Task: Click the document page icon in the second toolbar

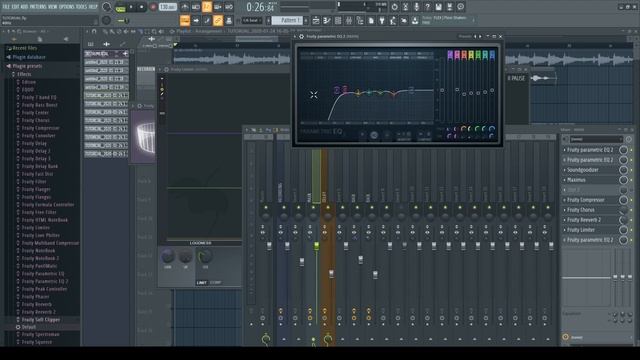Action: pos(371,20)
